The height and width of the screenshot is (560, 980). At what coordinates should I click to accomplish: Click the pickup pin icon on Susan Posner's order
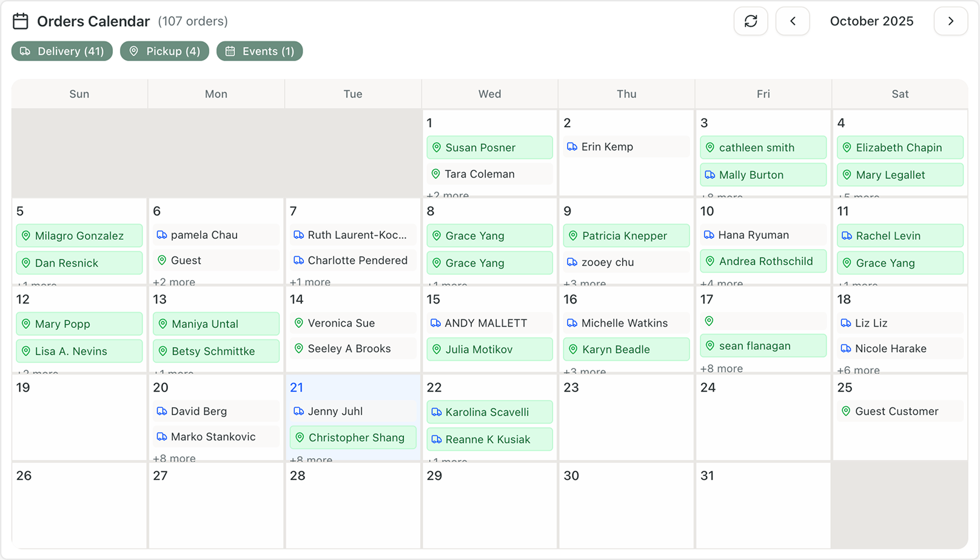pyautogui.click(x=436, y=147)
